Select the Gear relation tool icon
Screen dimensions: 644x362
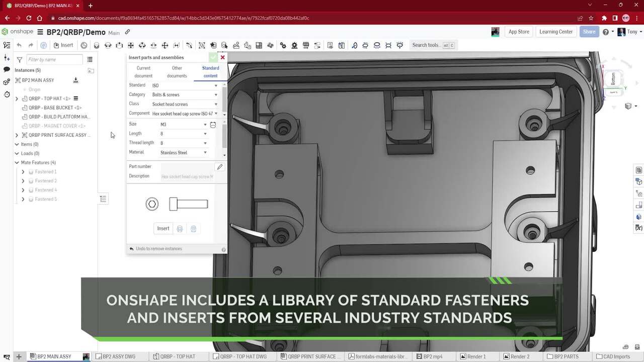pyautogui.click(x=283, y=45)
